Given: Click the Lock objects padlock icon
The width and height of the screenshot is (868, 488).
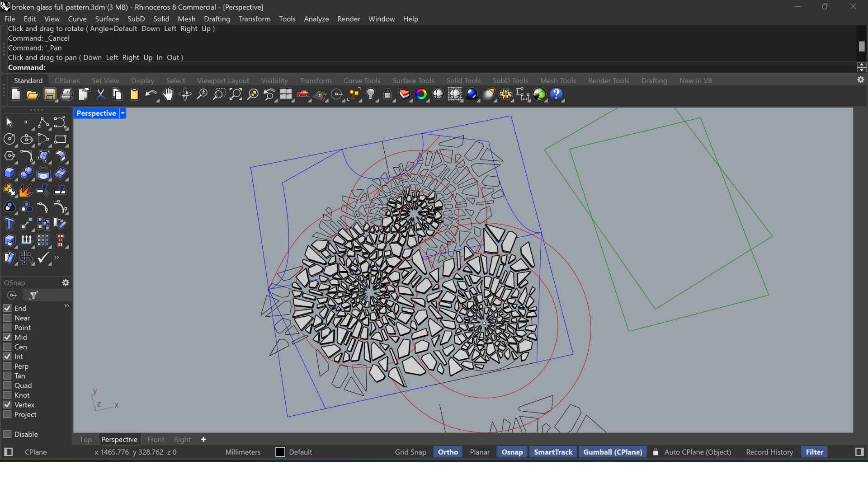Looking at the screenshot, I should (388, 95).
